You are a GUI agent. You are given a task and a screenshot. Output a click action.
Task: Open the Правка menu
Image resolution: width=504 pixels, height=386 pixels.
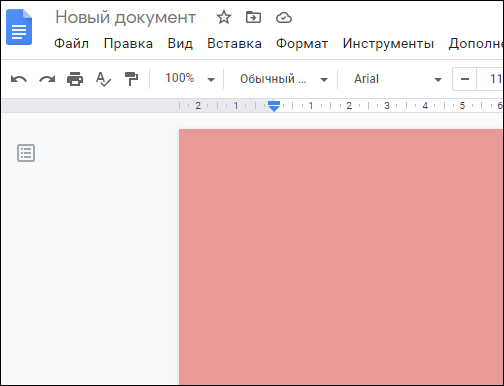pos(128,44)
